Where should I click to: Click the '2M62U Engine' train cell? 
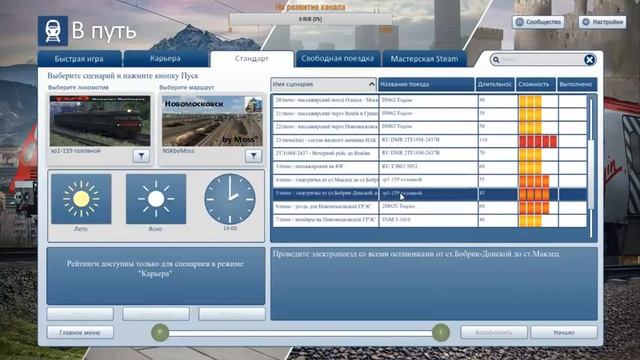click(398, 207)
